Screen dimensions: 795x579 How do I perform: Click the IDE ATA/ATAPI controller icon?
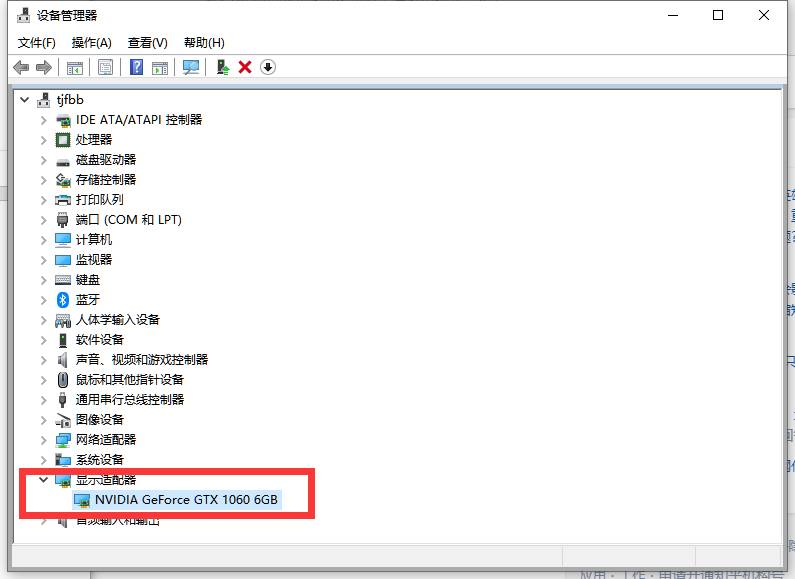click(63, 120)
